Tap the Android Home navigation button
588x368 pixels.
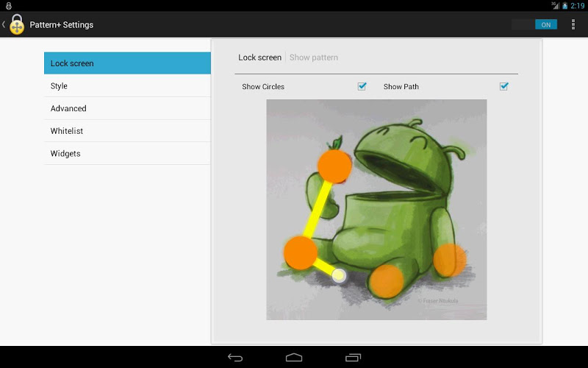(x=294, y=358)
